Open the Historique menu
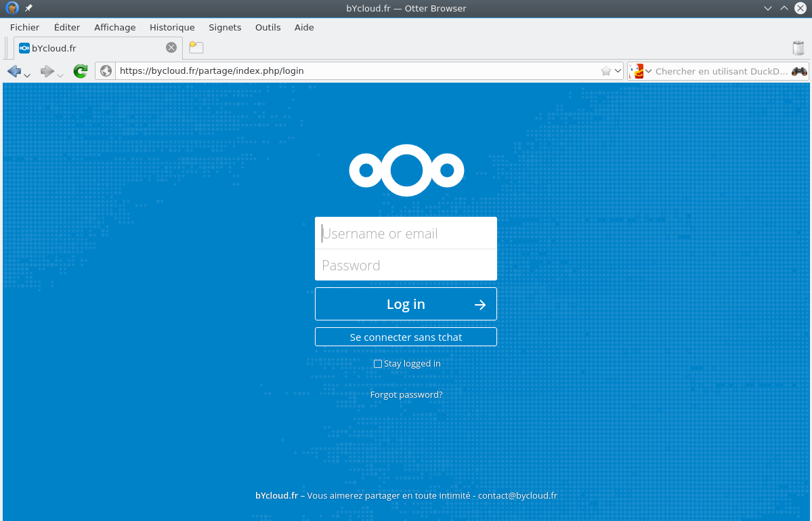 172,28
